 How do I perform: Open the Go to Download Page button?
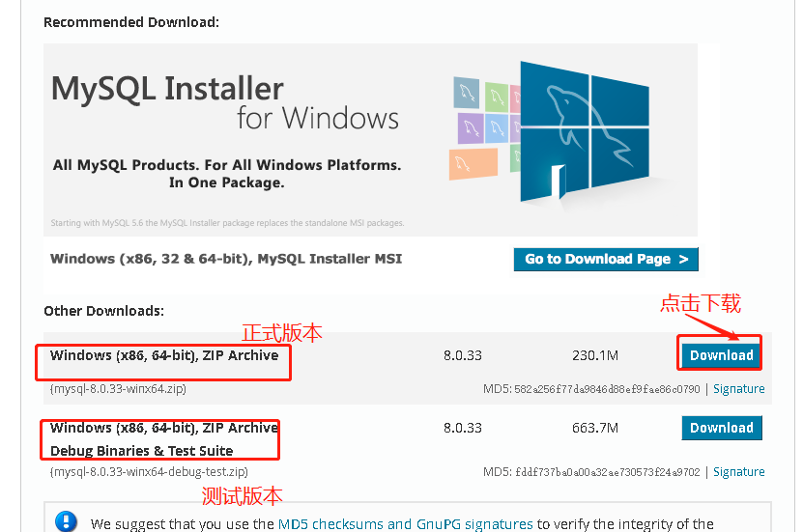click(x=606, y=259)
